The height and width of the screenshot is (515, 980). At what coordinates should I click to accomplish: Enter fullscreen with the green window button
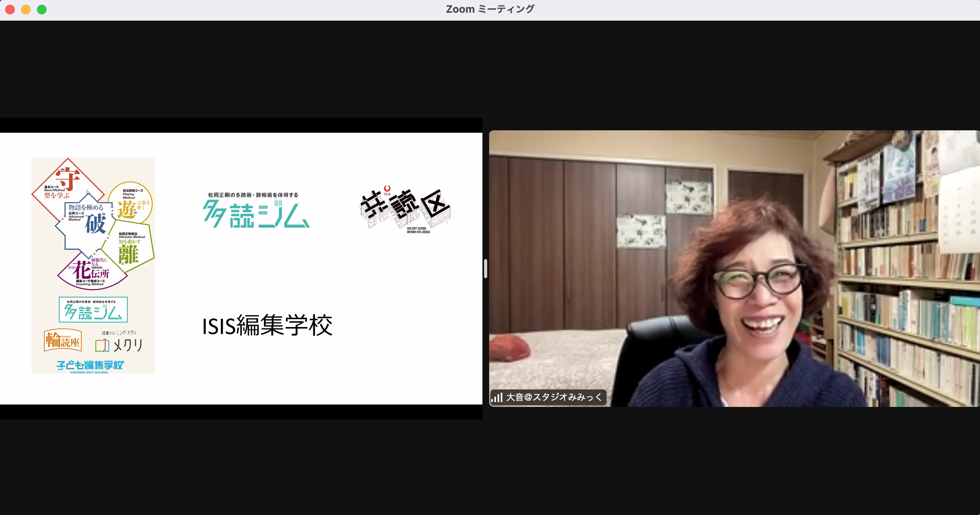pos(42,10)
